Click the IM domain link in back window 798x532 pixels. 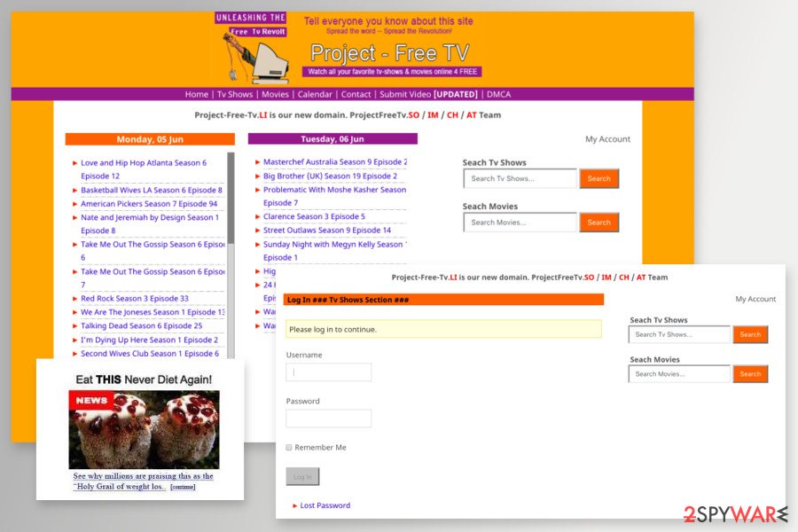(433, 115)
